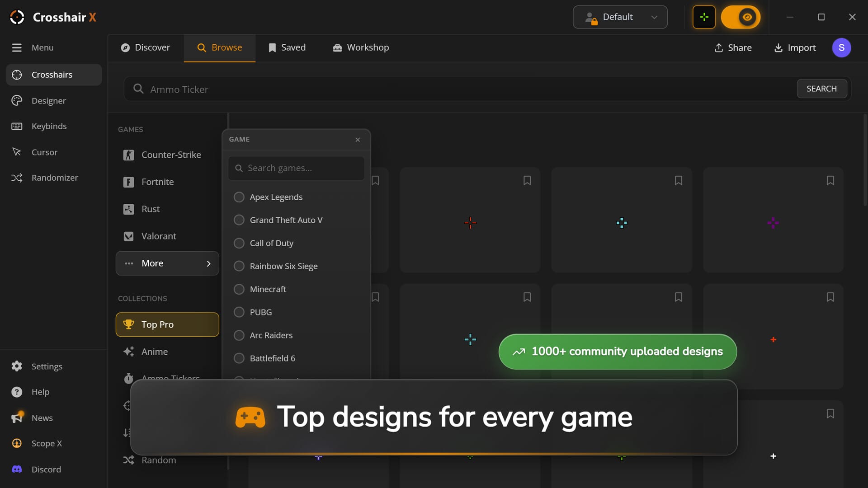Open the Discord icon in sidebar
This screenshot has width=868, height=488.
pyautogui.click(x=17, y=469)
